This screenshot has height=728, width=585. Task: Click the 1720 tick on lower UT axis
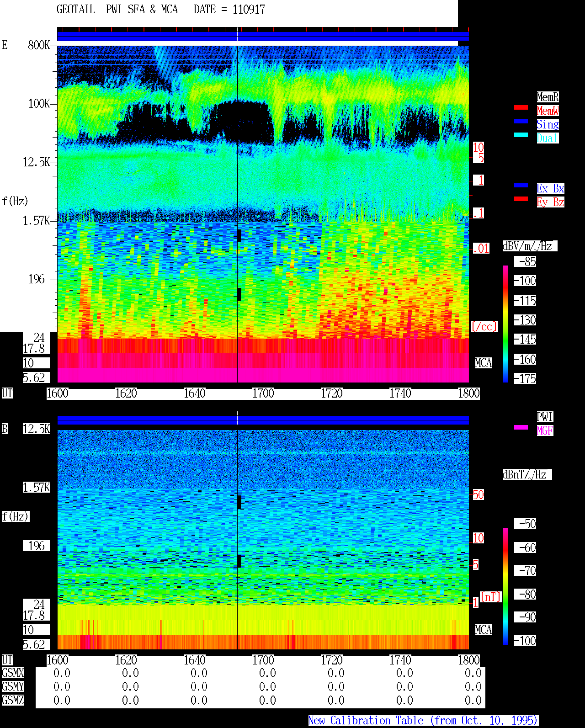click(331, 660)
